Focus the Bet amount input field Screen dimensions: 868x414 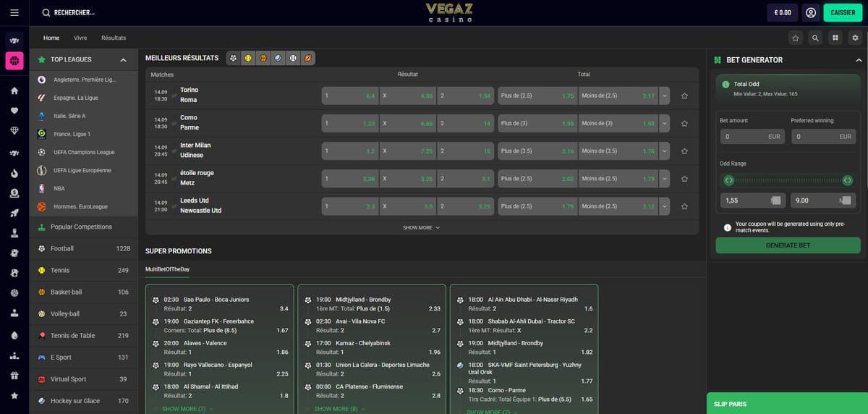point(752,136)
